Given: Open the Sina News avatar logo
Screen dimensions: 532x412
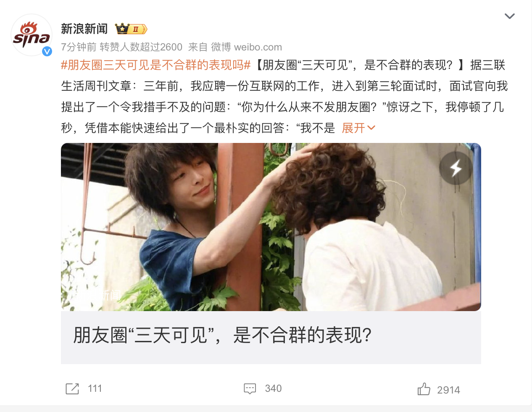Looking at the screenshot, I should [x=32, y=35].
